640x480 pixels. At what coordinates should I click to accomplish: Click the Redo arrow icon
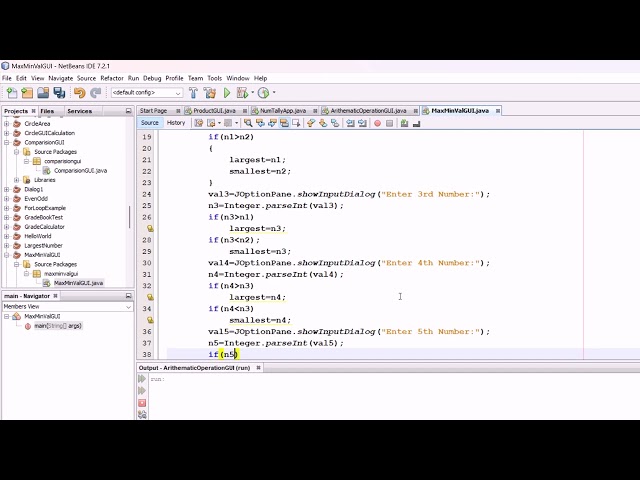point(96,93)
